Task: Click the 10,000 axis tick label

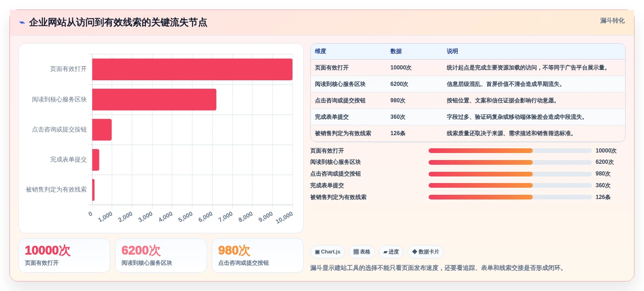Action: (284, 217)
